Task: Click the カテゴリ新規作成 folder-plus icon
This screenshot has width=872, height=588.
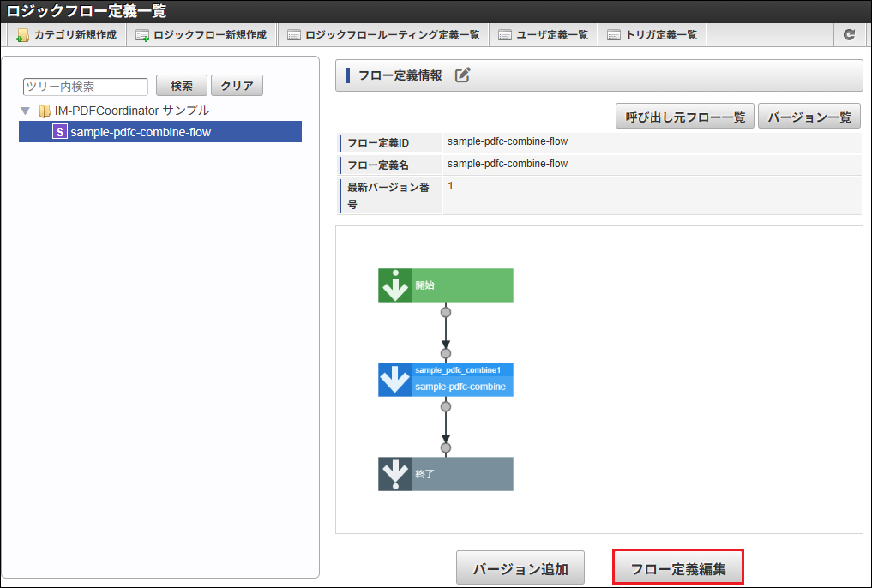Action: point(23,35)
